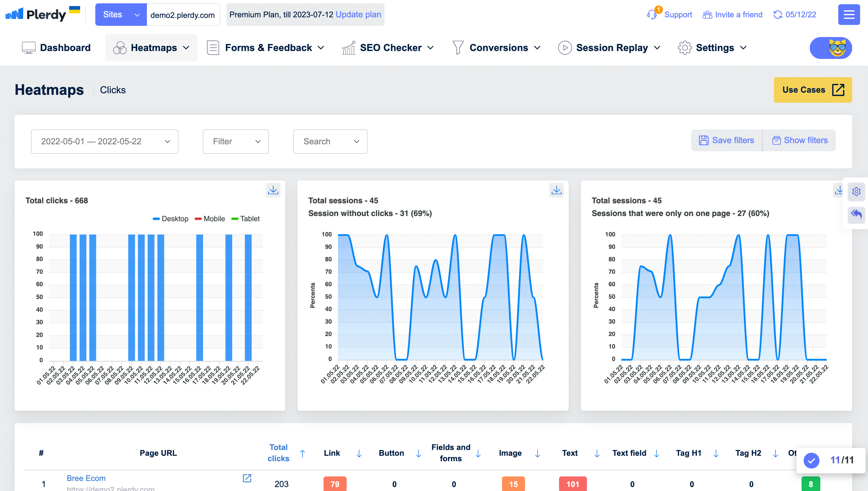Click the Support headset icon
868x491 pixels.
click(652, 15)
